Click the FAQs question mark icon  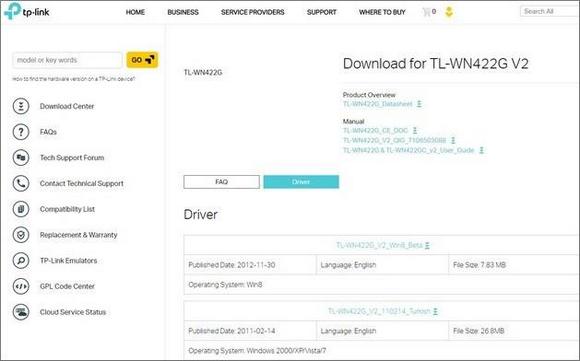coord(21,132)
